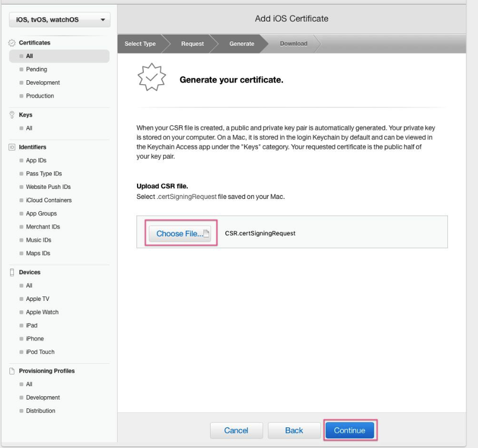
Task: Open iPhone devices
Action: 35,339
